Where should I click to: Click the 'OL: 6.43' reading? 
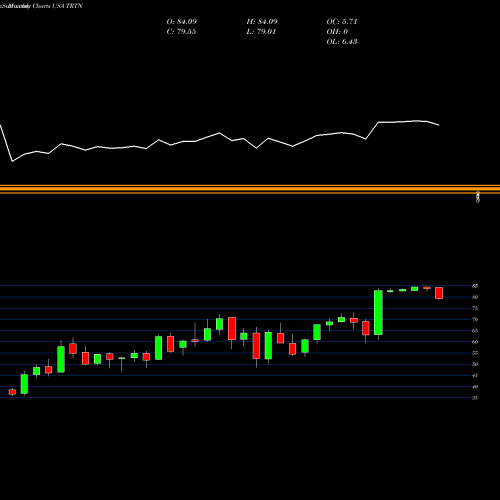point(342,42)
